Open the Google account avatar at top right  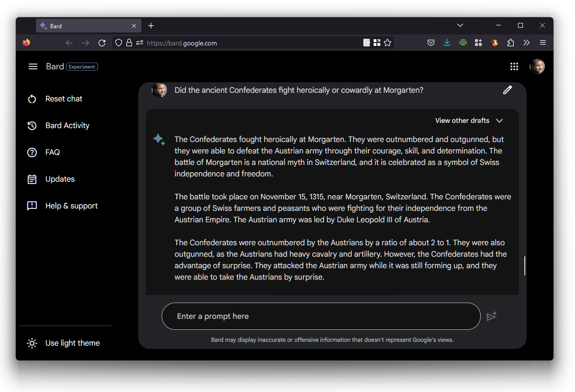click(537, 66)
